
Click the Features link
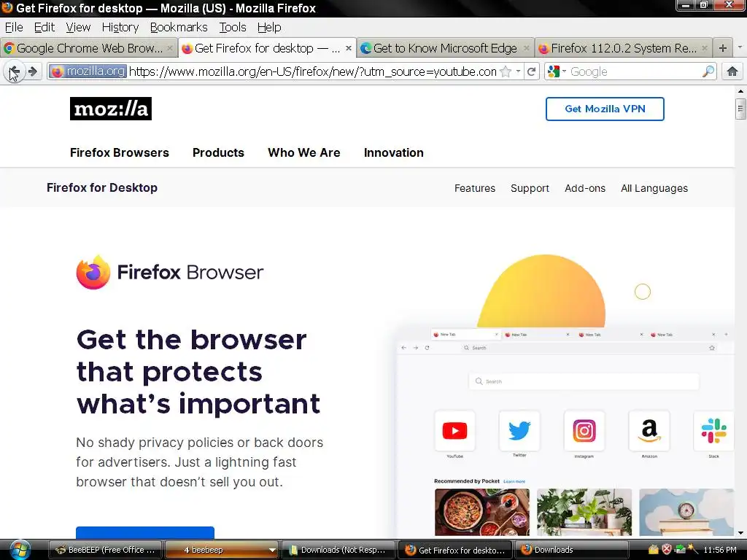(474, 188)
